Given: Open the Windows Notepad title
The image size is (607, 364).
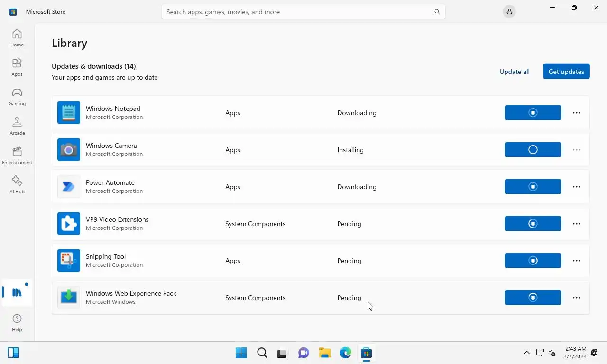Looking at the screenshot, I should (113, 109).
